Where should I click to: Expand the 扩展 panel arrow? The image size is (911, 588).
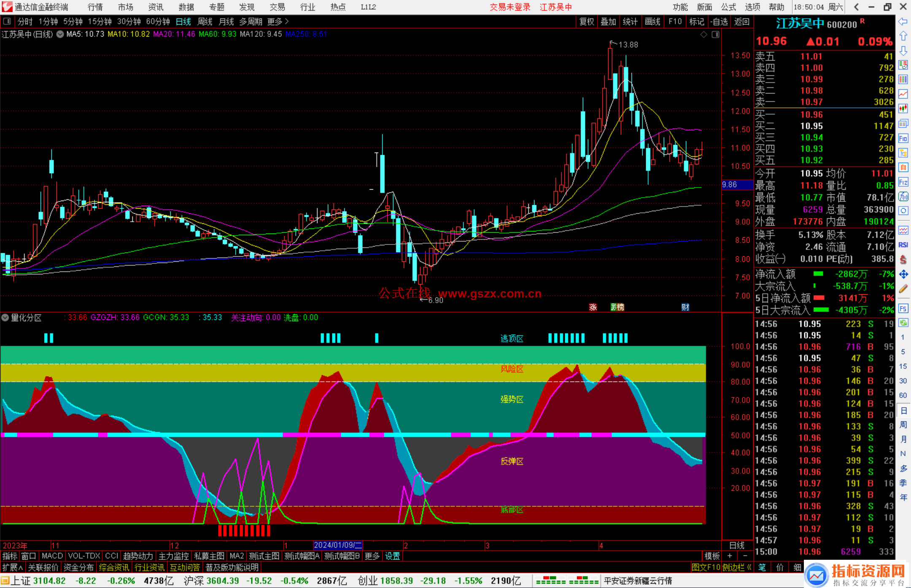coord(13,567)
